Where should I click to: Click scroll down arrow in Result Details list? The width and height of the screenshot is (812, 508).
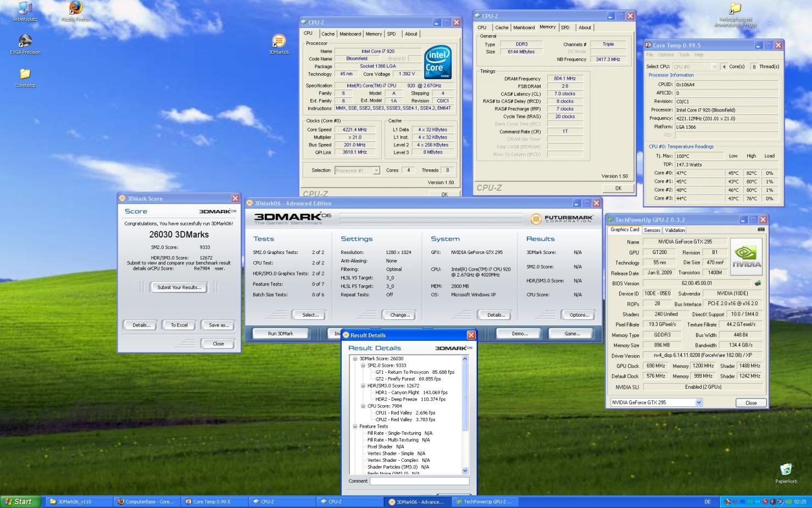click(x=465, y=471)
